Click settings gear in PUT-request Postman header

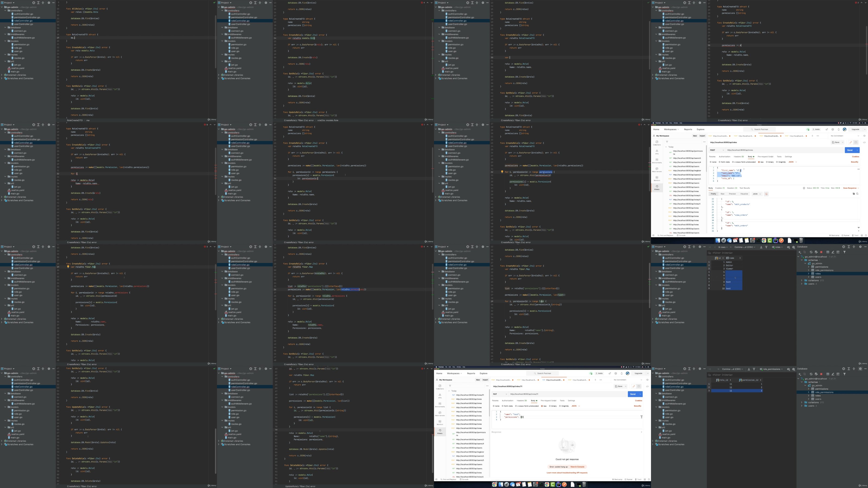pyautogui.click(x=616, y=374)
